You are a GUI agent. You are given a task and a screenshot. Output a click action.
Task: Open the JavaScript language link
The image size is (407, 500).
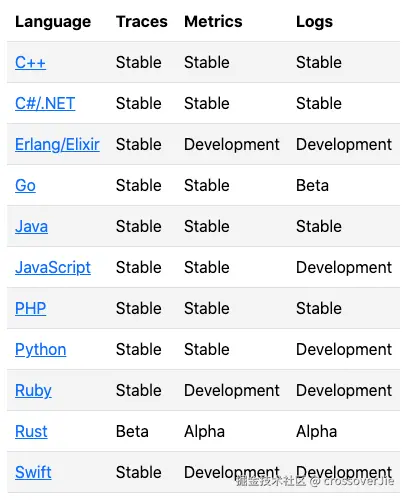[x=53, y=268]
